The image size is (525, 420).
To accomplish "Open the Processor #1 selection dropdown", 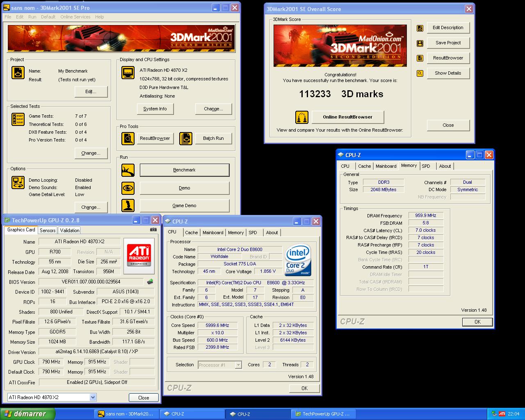I will [x=238, y=365].
